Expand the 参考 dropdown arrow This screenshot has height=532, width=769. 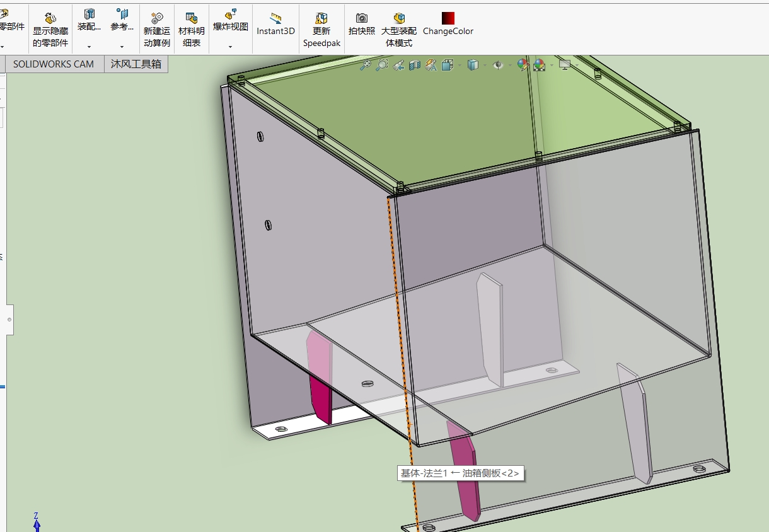coord(122,47)
